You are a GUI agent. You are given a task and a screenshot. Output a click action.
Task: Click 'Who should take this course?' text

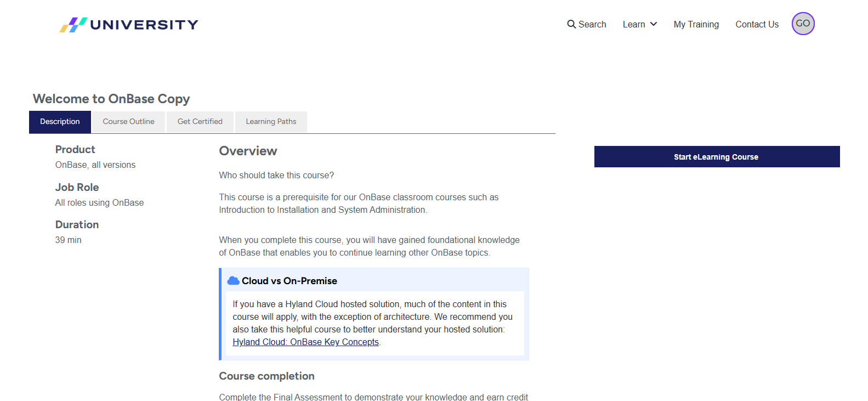276,176
